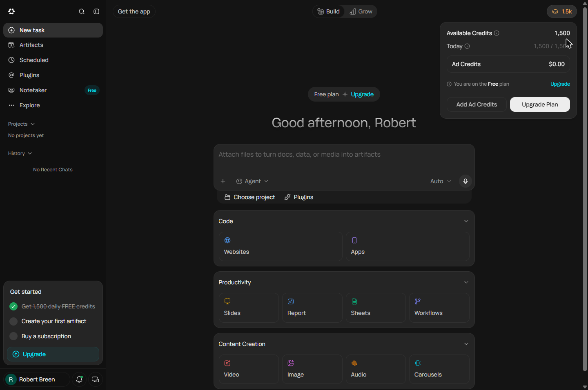Check the 'Buy a subscription' circle

(x=13, y=336)
